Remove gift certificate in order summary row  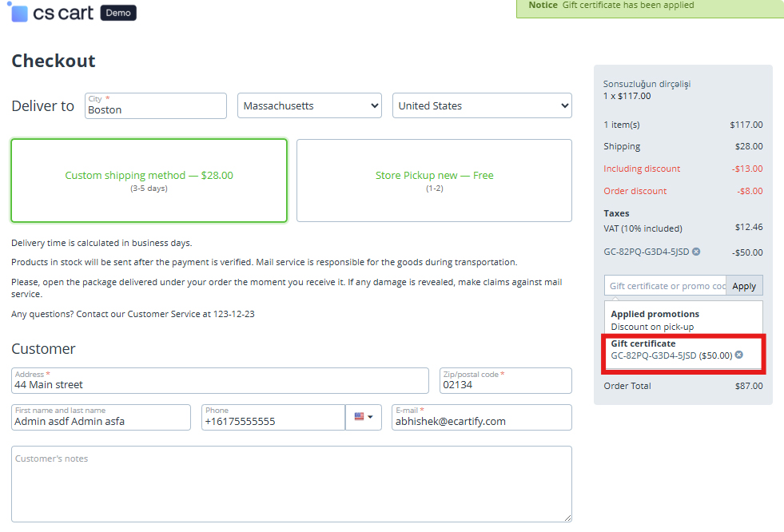(696, 252)
